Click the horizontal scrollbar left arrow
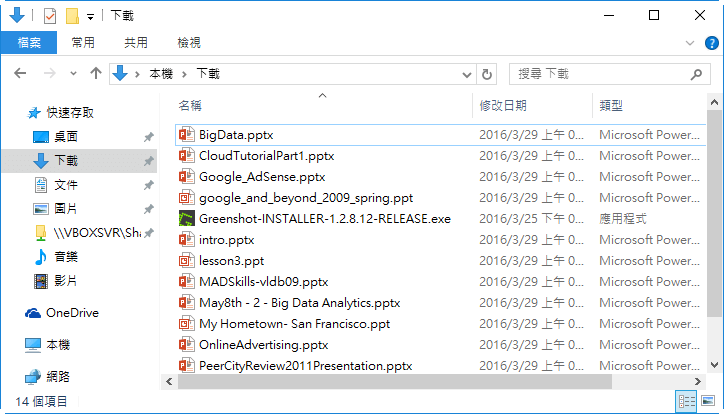This screenshot has width=724, height=414. [169, 382]
